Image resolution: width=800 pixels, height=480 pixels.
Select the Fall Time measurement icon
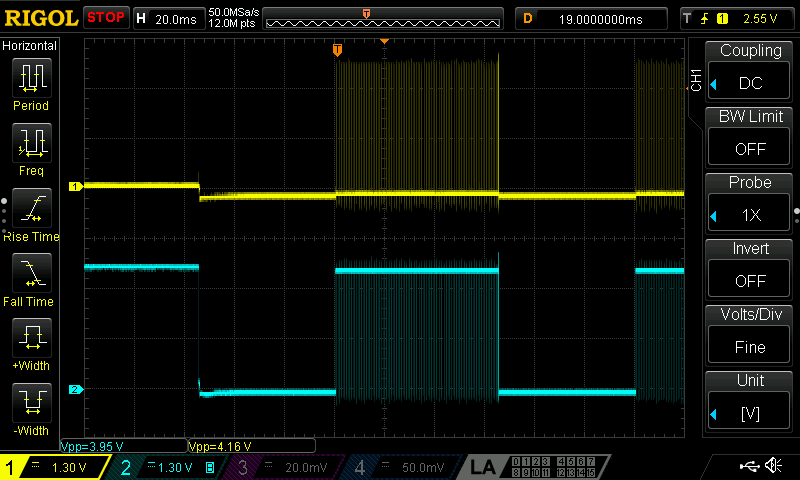tap(32, 273)
